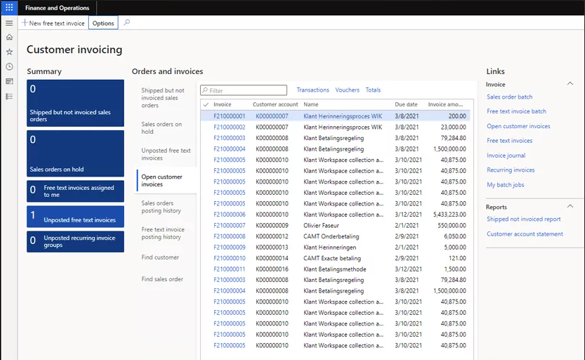Image resolution: width=585 pixels, height=360 pixels.
Task: Open the Options menu
Action: point(103,23)
